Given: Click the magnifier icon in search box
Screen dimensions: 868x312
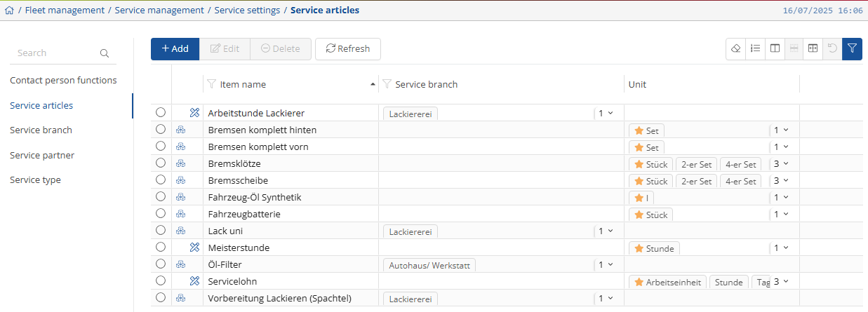Looking at the screenshot, I should pyautogui.click(x=105, y=53).
